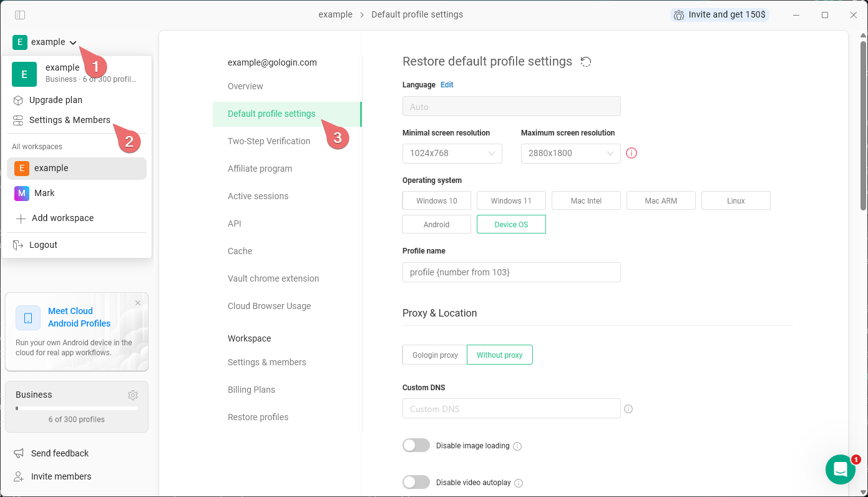The height and width of the screenshot is (497, 868).
Task: Click the green E workspace avatar at top
Action: (20, 42)
